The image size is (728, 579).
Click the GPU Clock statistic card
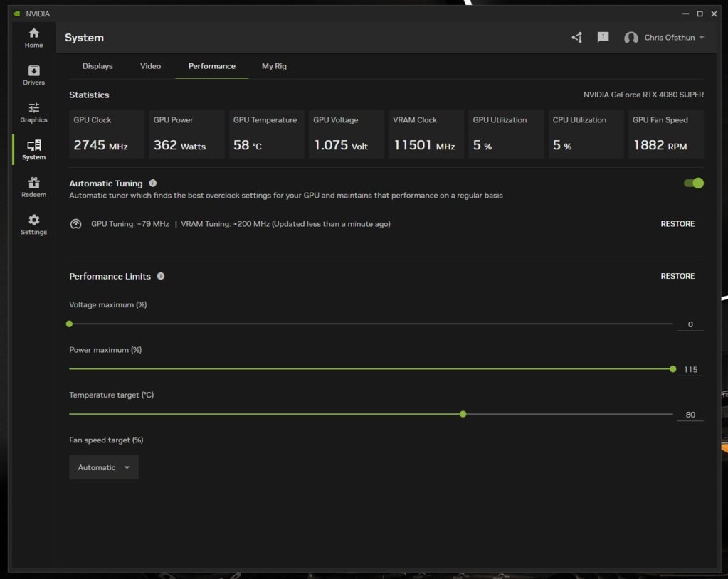(107, 134)
